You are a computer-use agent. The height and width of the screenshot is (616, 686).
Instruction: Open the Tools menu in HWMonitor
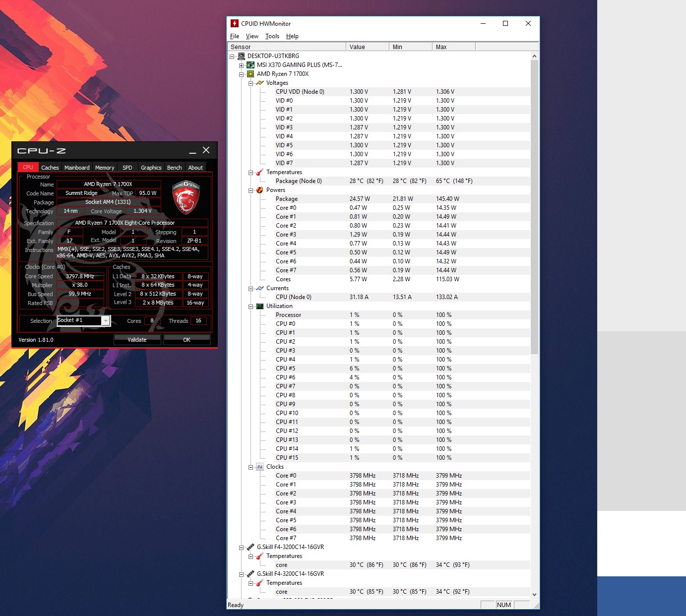(272, 36)
